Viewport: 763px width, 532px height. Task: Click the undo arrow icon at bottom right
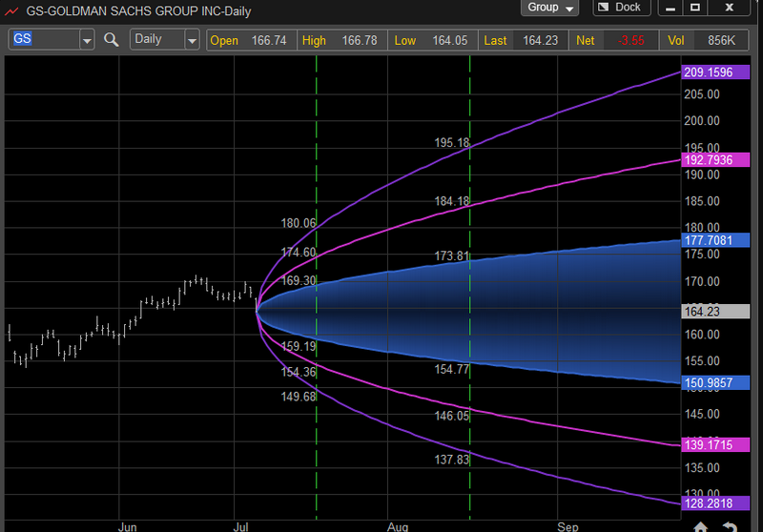tap(730, 527)
